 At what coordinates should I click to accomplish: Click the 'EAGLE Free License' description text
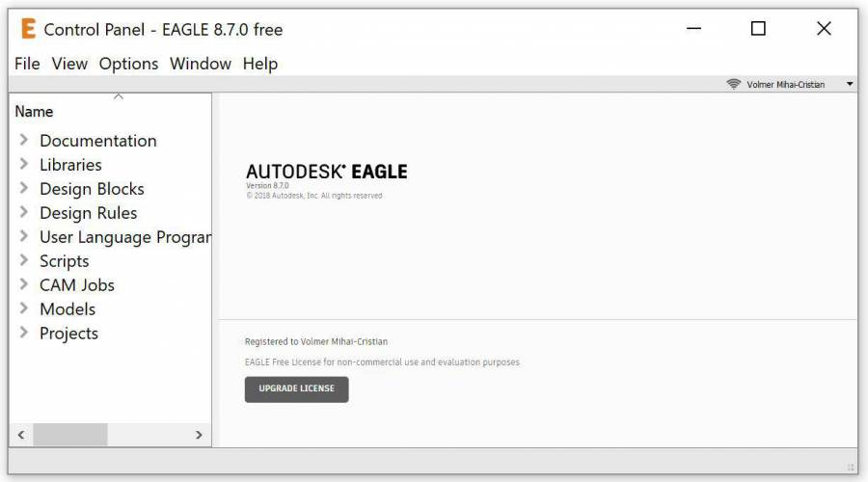point(382,362)
